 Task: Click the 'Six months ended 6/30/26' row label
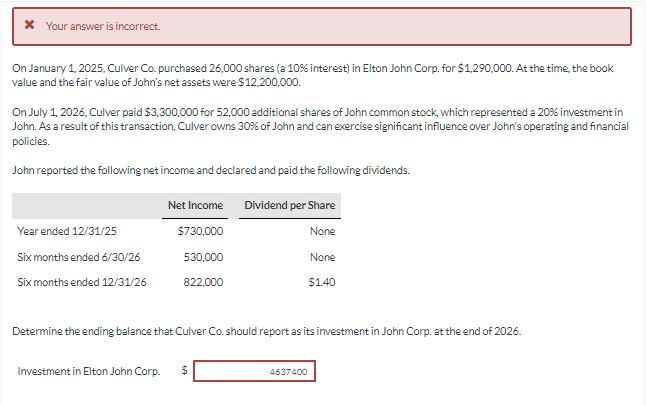79,257
